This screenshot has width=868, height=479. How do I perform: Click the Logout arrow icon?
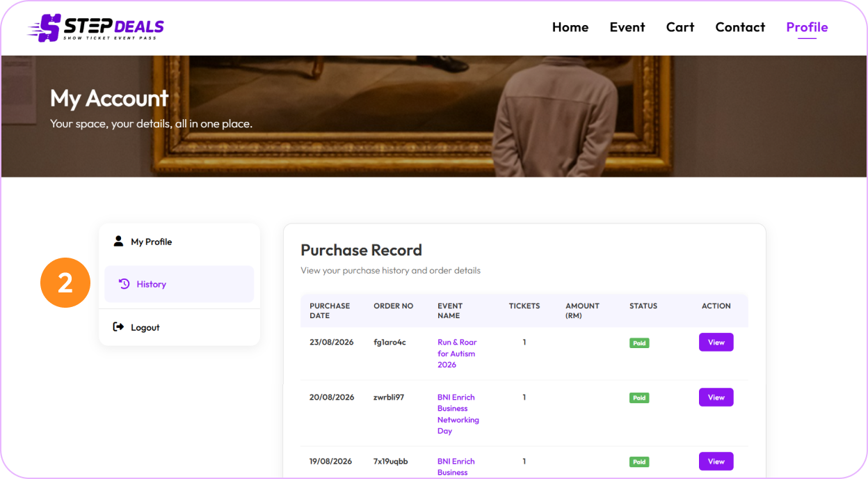tap(118, 327)
